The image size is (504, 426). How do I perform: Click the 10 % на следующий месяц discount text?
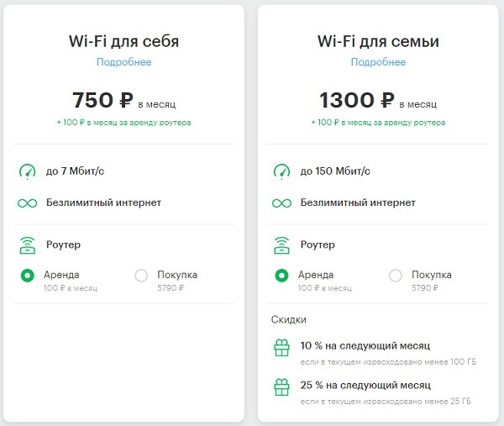click(x=365, y=345)
